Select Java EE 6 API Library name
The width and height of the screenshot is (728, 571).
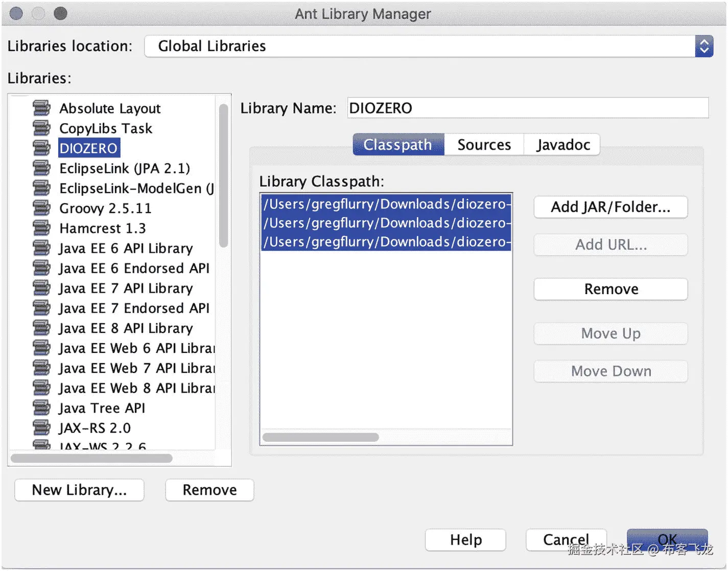126,248
